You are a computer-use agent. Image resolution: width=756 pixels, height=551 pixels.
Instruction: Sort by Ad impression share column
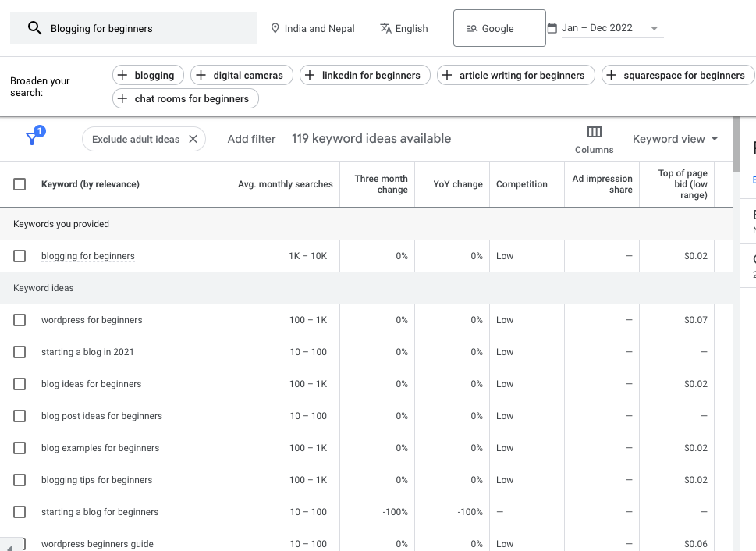[602, 184]
